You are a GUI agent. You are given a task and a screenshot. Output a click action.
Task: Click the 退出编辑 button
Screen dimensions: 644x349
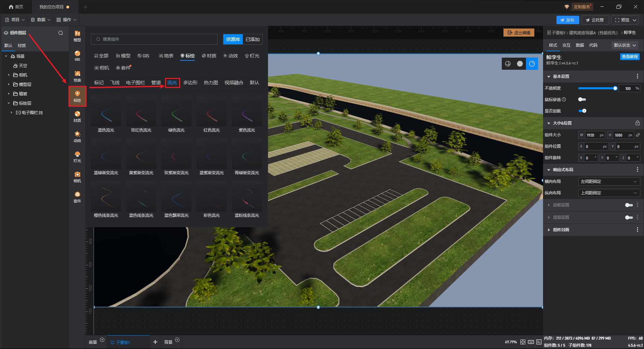(519, 33)
